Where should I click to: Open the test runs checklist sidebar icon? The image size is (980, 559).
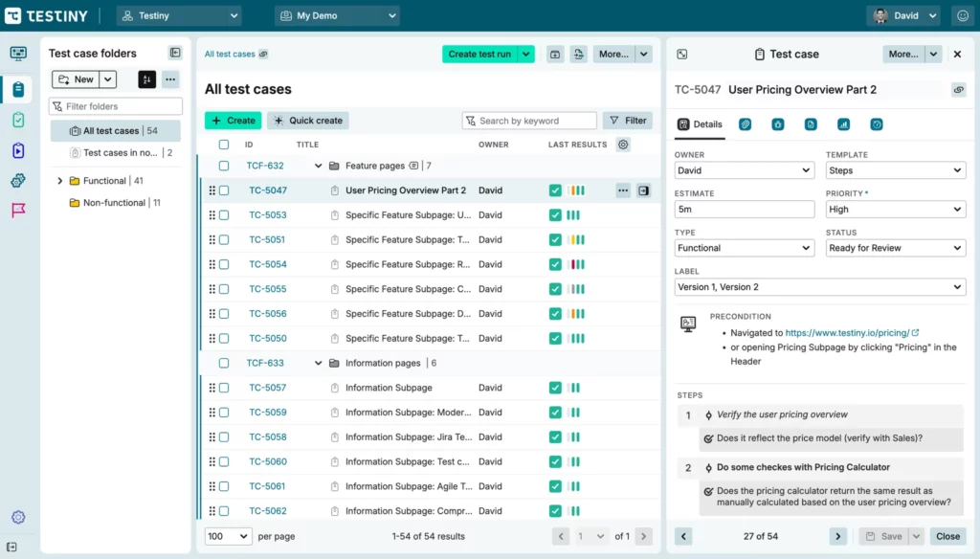[18, 120]
